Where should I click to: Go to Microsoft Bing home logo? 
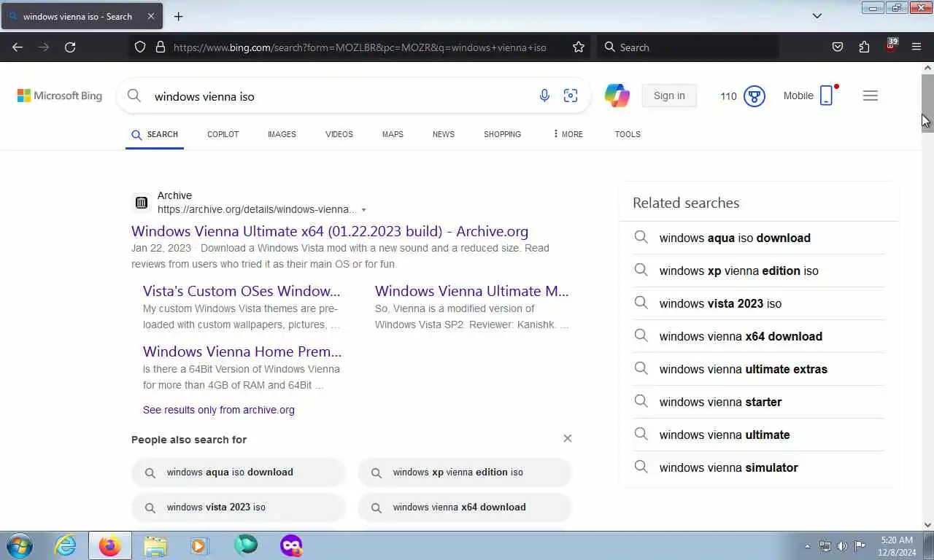pos(60,96)
